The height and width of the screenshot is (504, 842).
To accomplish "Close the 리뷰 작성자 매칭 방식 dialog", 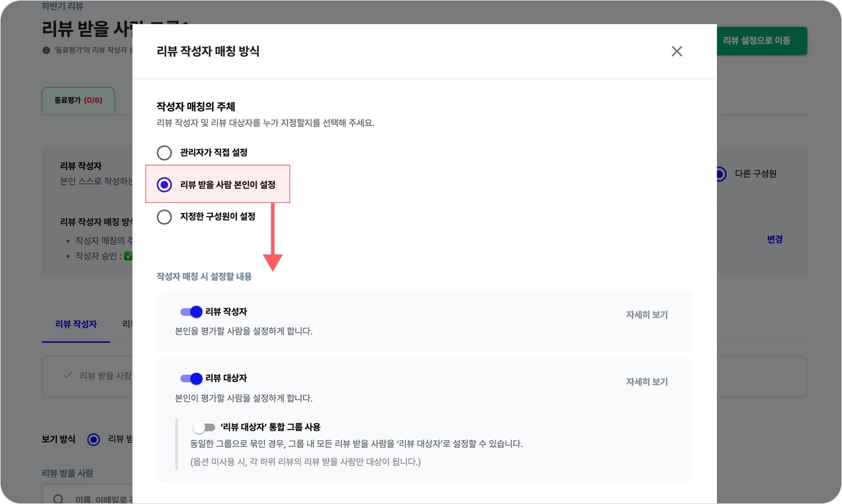I will (x=676, y=51).
